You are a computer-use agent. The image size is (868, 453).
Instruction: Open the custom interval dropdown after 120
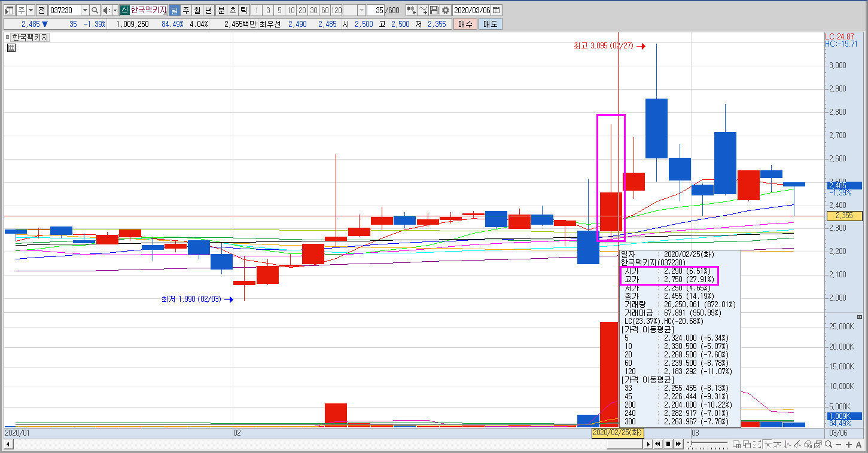(x=361, y=10)
